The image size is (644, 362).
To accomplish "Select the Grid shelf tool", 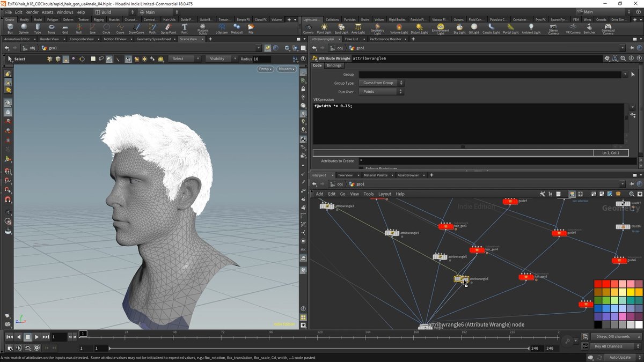I will 65,28.
